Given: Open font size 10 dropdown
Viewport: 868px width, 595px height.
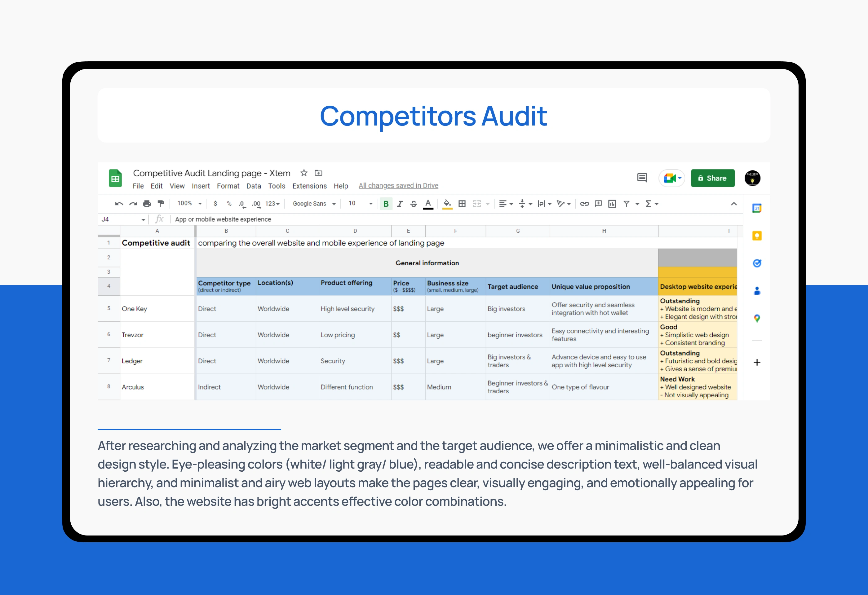Looking at the screenshot, I should 361,203.
